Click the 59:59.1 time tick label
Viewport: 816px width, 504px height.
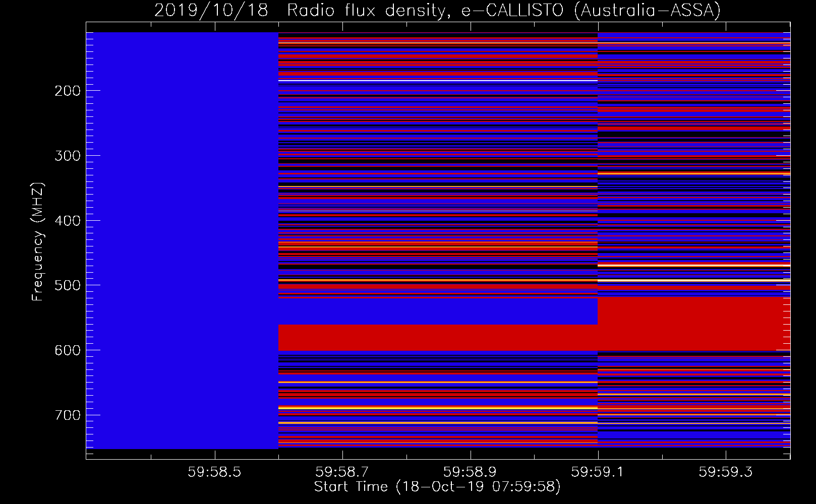pyautogui.click(x=598, y=472)
